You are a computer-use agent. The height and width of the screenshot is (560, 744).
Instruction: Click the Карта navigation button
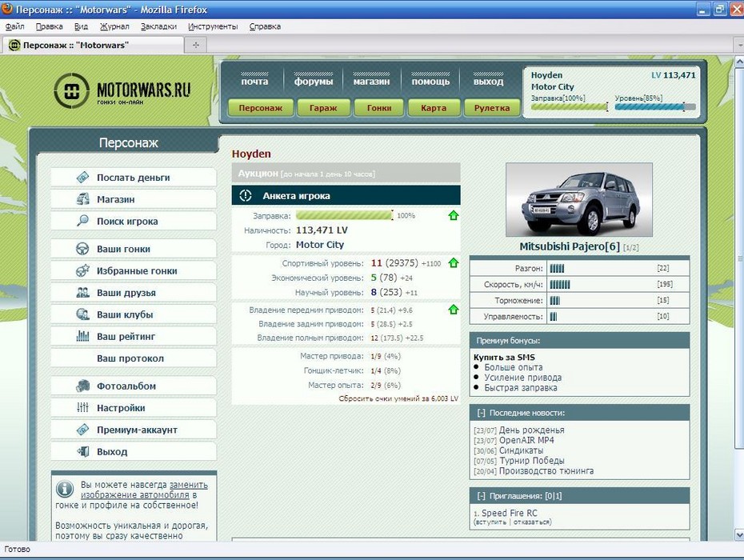pyautogui.click(x=434, y=108)
